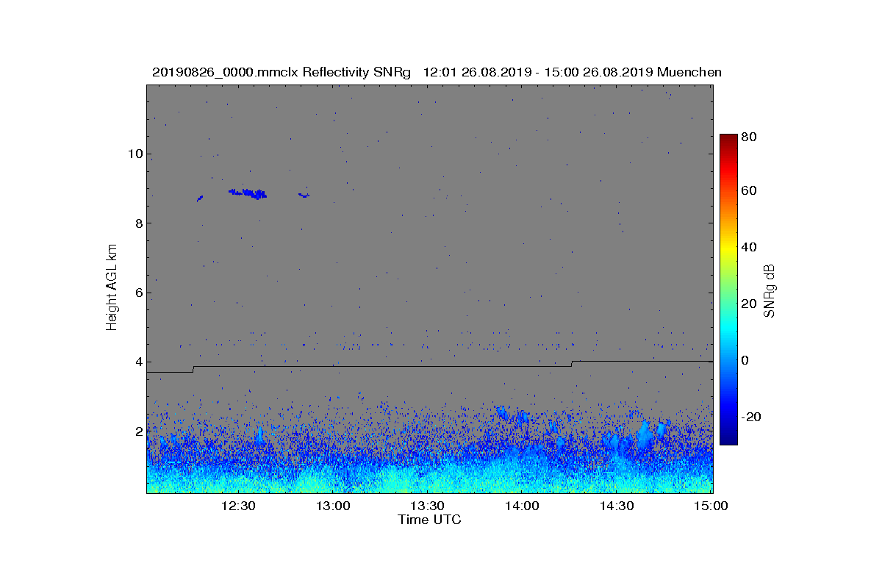This screenshot has height=588, width=882.
Task: Click the 14:30 time tick label
Action: (617, 506)
